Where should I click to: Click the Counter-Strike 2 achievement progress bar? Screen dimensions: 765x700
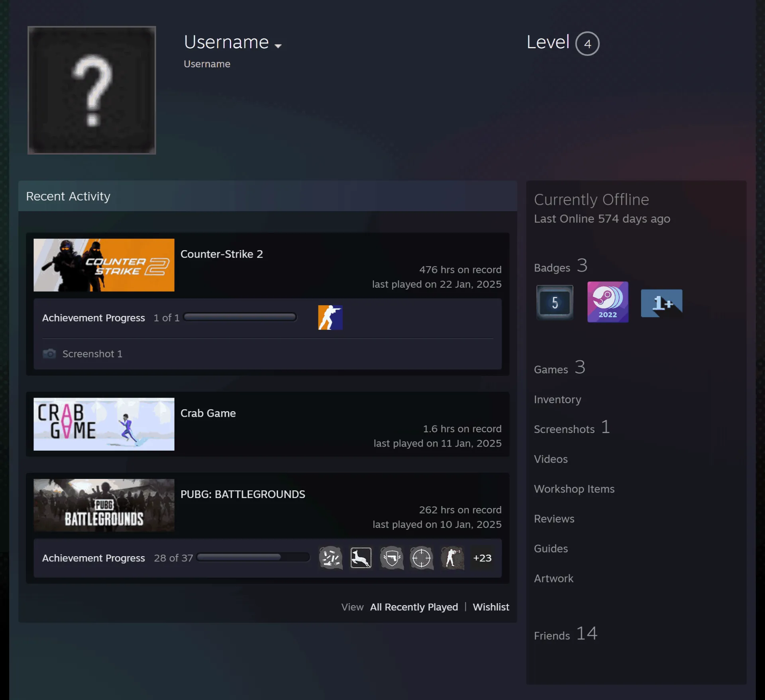coord(240,317)
